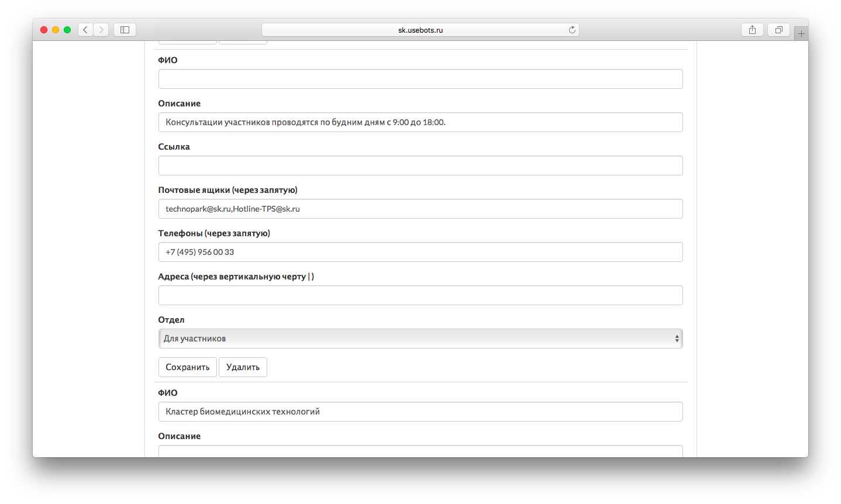The height and width of the screenshot is (504, 841).
Task: Close the Safari window
Action: (44, 30)
